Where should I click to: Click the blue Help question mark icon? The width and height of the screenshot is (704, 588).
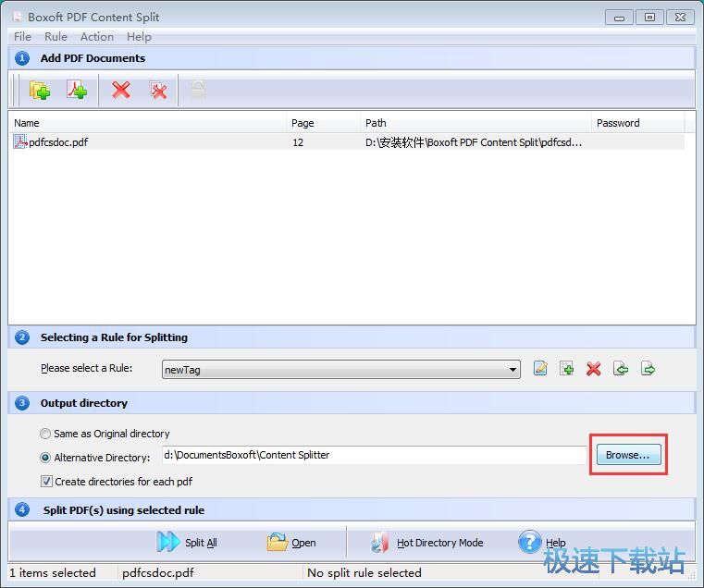click(529, 542)
